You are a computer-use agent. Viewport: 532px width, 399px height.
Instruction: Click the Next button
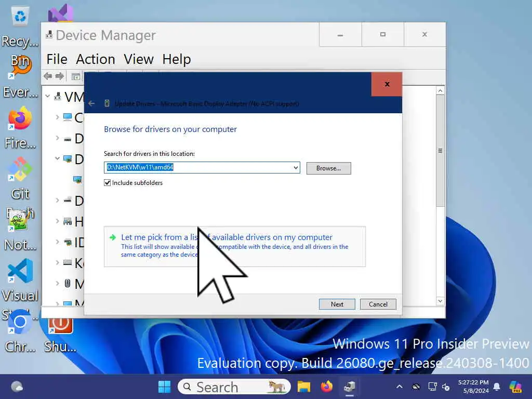337,304
